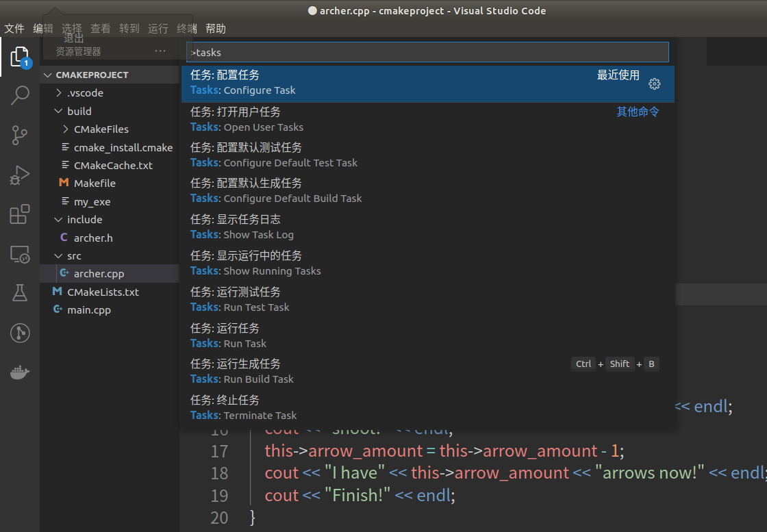Screen dimensions: 767x532
Task: Select Tasks: Open User Tasks command
Action: coord(427,121)
